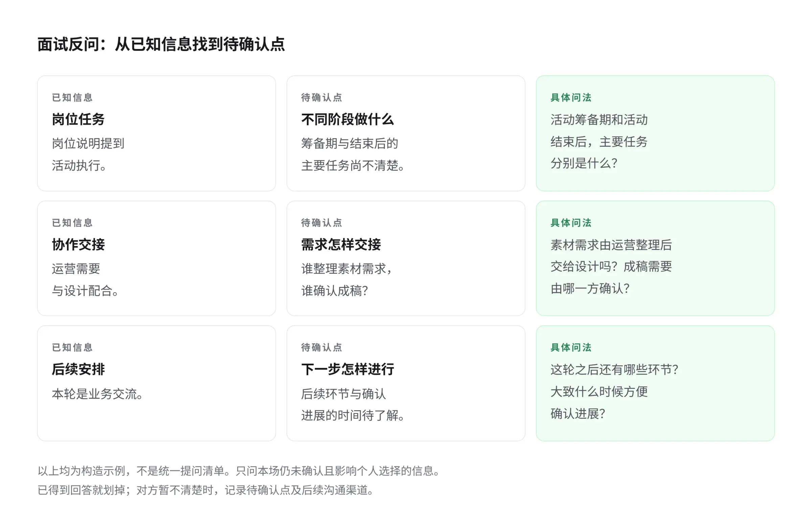Click the text 进展的时间待了解。
This screenshot has height=530, width=812.
353,415
